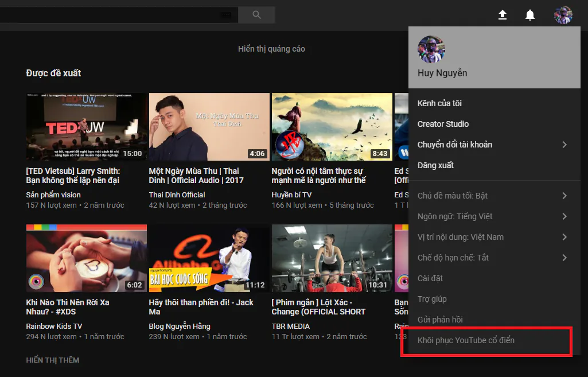Screen dimensions: 588x377
Task: Expand the Chế độ hạn chế chevron
Action: pyautogui.click(x=564, y=257)
